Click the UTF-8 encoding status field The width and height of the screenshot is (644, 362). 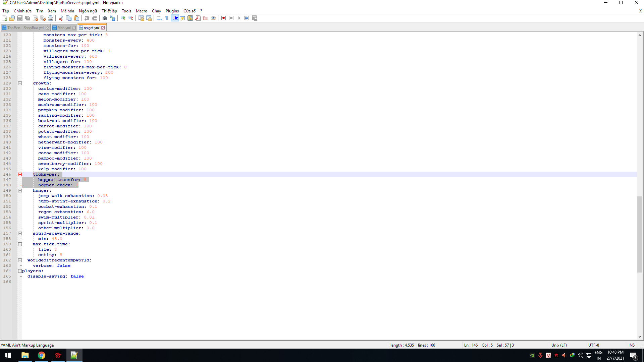tap(594, 345)
